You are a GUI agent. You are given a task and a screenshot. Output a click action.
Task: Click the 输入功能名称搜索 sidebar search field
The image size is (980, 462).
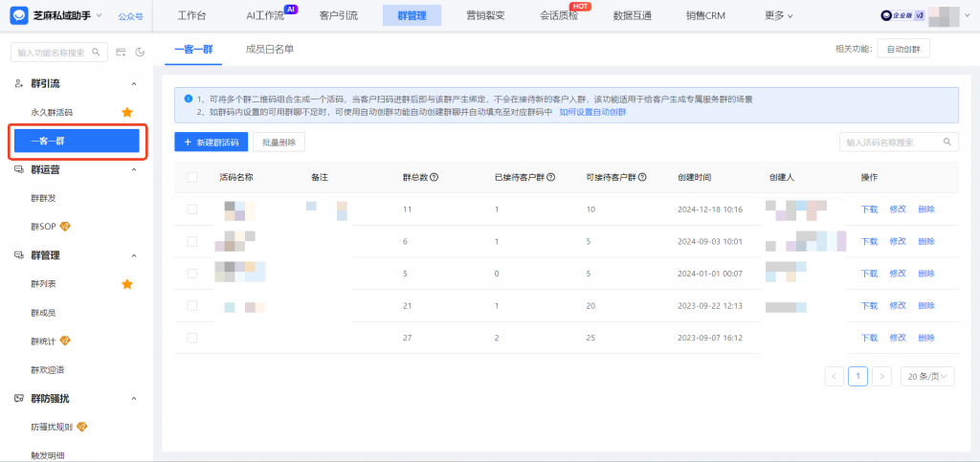(53, 53)
